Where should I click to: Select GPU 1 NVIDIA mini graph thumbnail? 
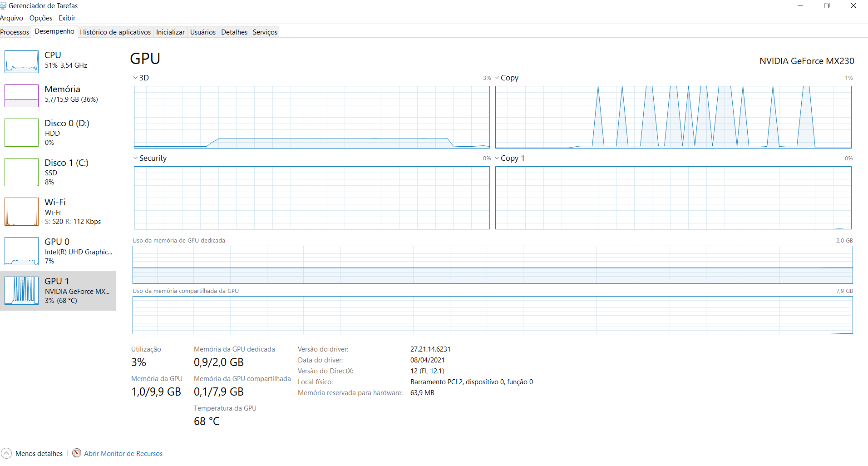pyautogui.click(x=21, y=291)
